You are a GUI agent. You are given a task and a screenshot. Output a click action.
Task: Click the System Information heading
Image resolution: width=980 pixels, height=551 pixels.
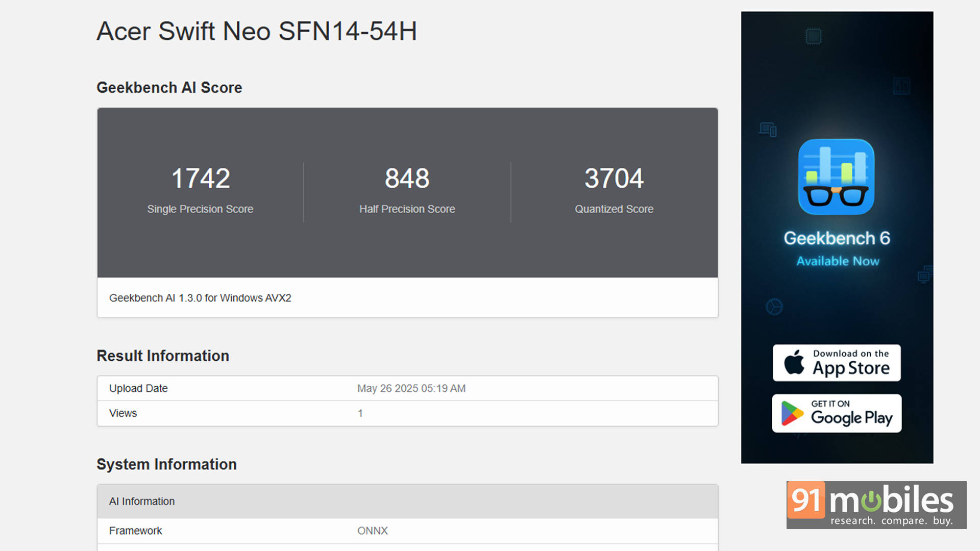[166, 464]
